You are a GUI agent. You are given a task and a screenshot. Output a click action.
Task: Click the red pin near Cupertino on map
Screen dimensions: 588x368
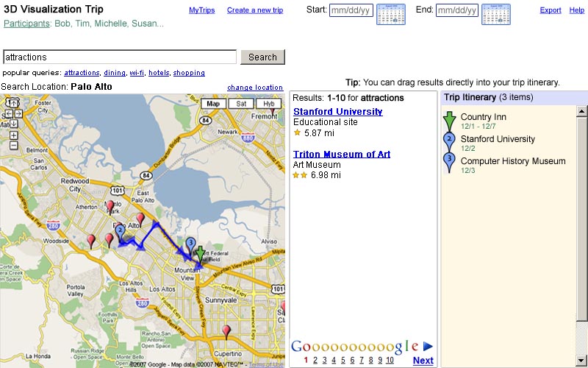tap(226, 330)
